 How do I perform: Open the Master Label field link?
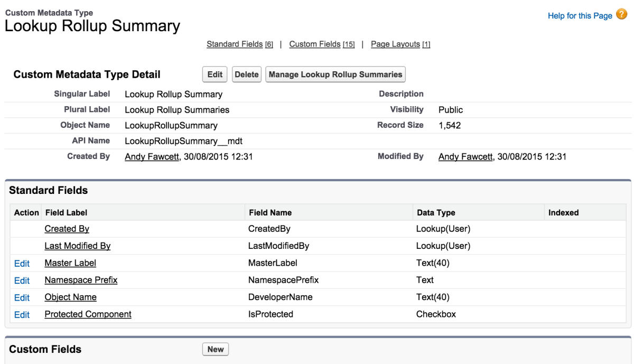coord(70,263)
